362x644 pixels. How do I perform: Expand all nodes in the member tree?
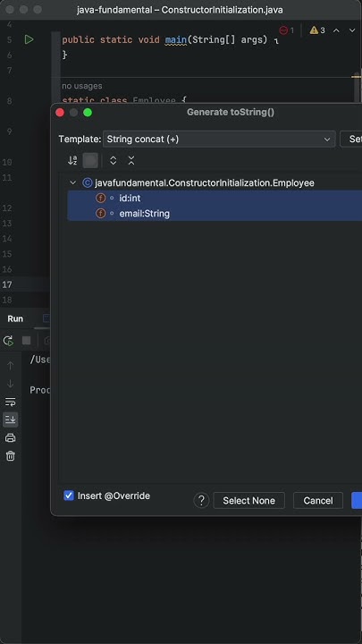pyautogui.click(x=114, y=161)
